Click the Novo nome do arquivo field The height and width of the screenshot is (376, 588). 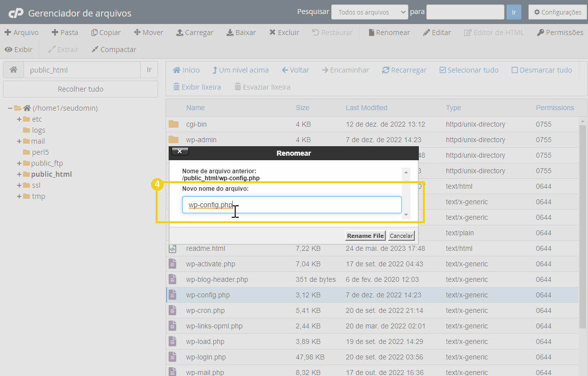point(292,205)
